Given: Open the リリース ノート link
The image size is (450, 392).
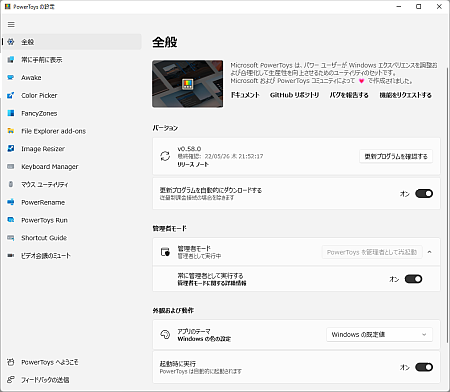Looking at the screenshot, I should click(x=193, y=164).
